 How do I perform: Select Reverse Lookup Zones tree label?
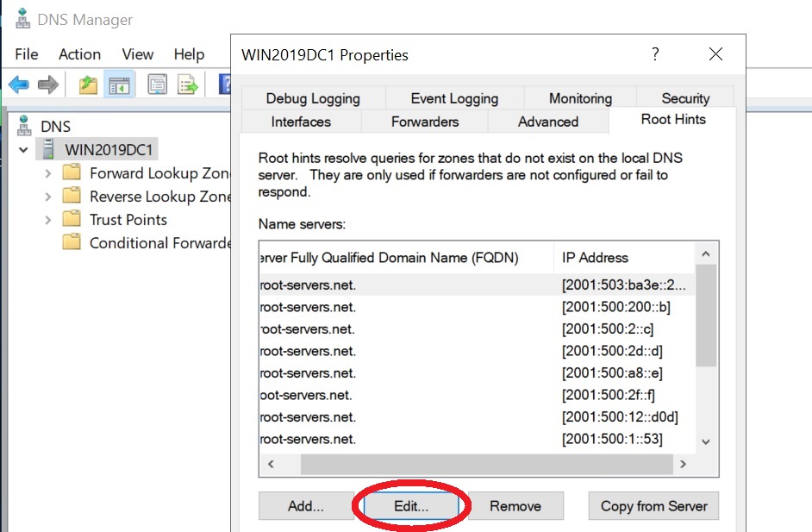pyautogui.click(x=159, y=197)
